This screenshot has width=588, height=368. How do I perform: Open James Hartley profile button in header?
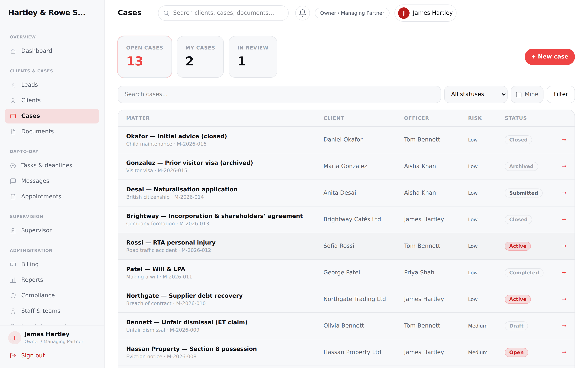(x=425, y=13)
